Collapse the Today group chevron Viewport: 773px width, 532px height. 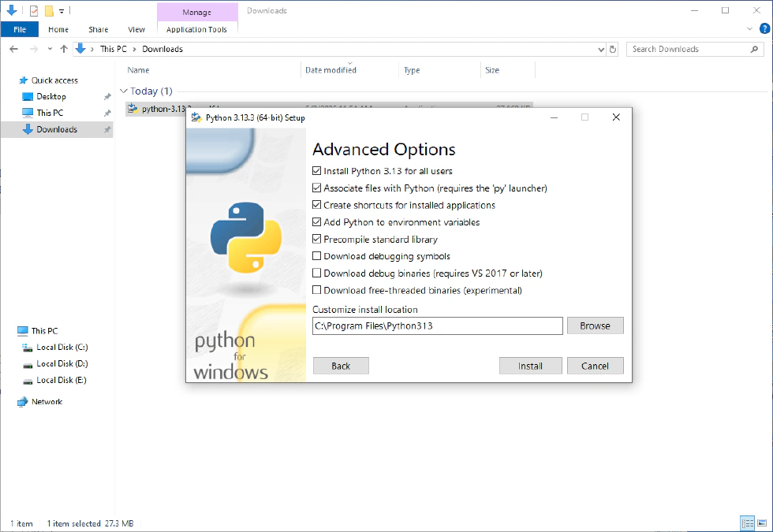(x=124, y=91)
